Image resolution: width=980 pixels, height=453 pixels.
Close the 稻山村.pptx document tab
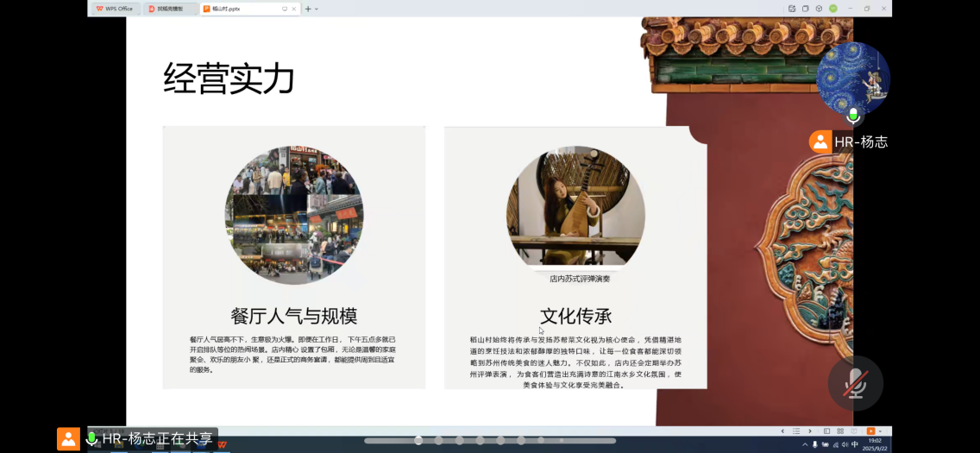(295, 9)
